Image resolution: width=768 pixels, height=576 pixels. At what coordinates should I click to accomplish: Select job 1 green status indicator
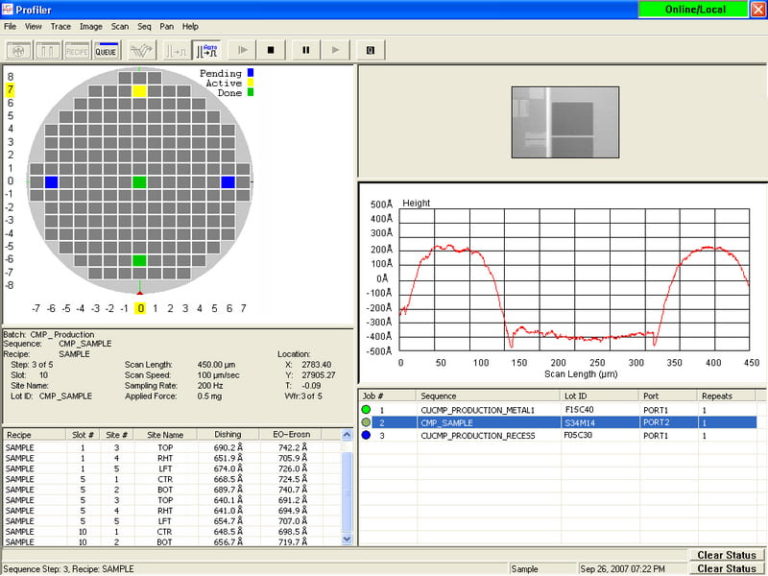(x=366, y=410)
